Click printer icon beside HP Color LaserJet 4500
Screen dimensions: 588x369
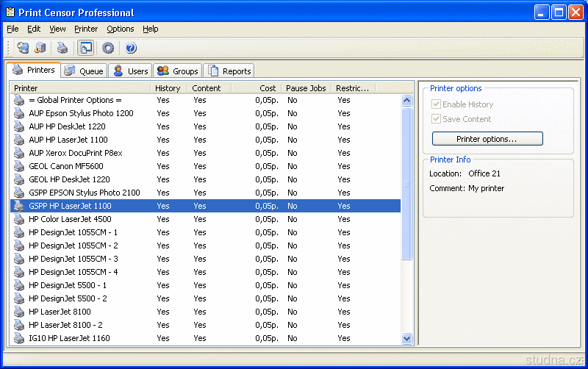point(19,219)
